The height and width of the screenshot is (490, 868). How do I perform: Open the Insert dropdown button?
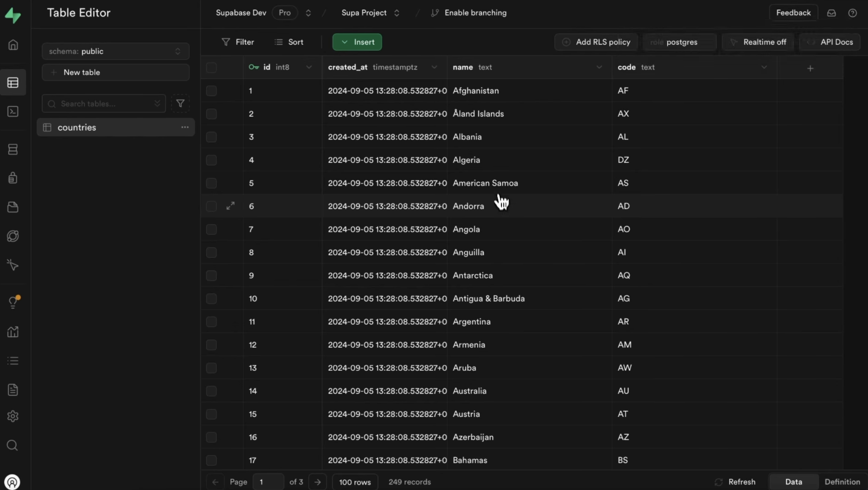click(357, 42)
